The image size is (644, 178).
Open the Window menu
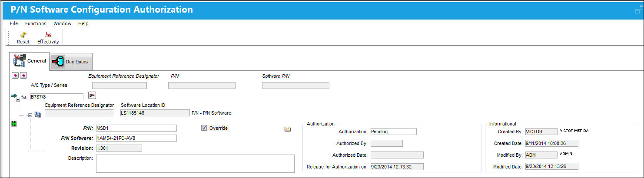62,23
